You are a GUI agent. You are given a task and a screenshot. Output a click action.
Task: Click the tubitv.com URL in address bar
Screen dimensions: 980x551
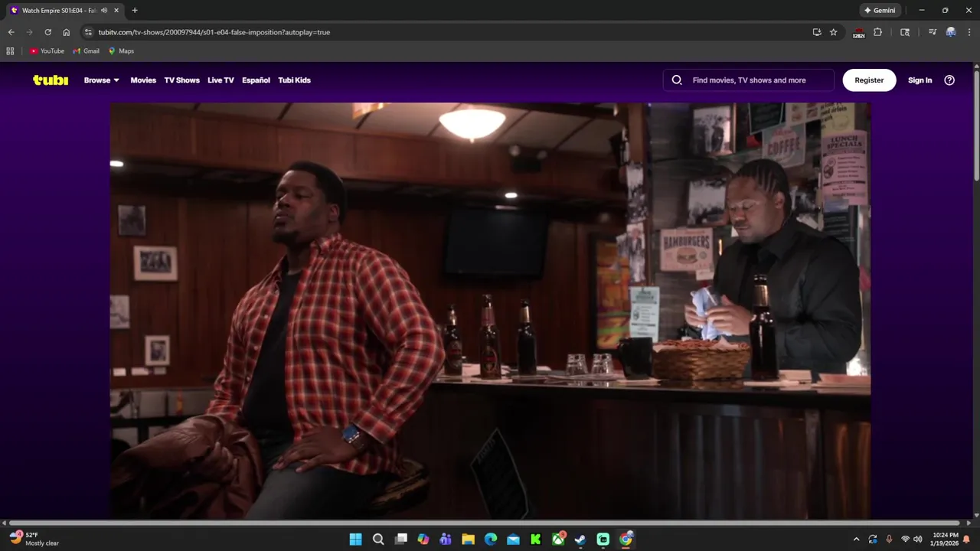[214, 32]
